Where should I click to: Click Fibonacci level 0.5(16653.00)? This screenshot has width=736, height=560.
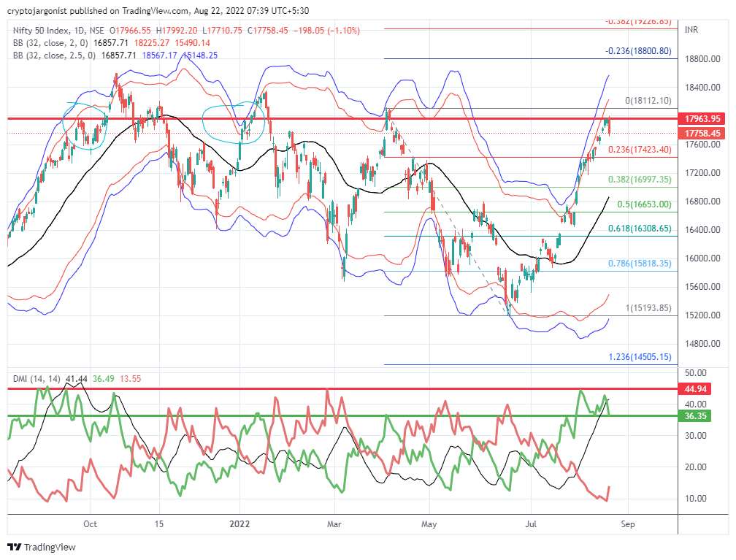[644, 204]
